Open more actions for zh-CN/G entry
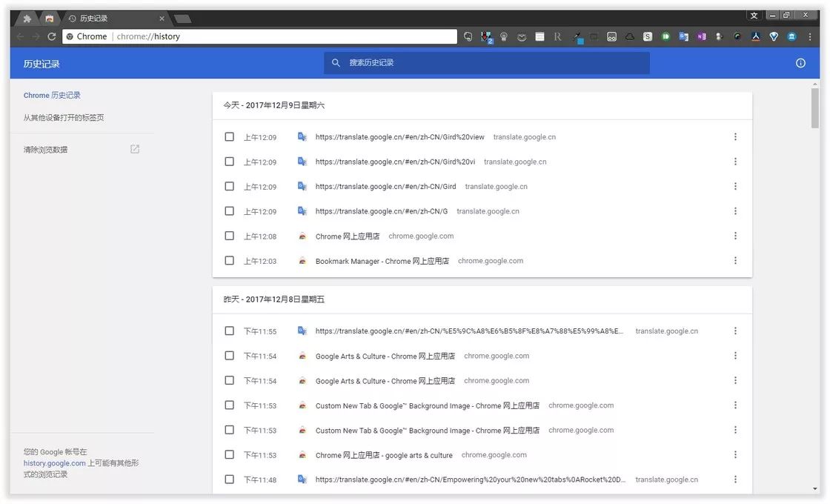The width and height of the screenshot is (830, 504). pyautogui.click(x=735, y=210)
